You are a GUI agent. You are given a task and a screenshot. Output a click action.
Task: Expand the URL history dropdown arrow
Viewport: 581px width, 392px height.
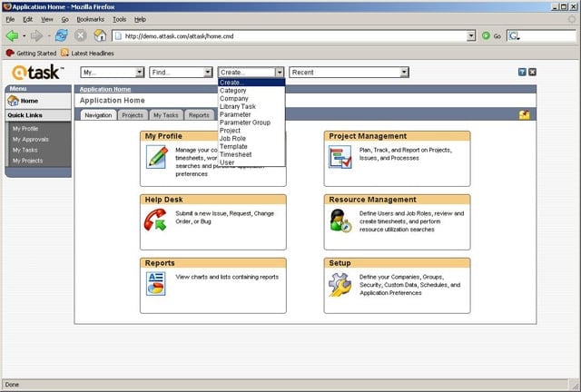pos(471,36)
